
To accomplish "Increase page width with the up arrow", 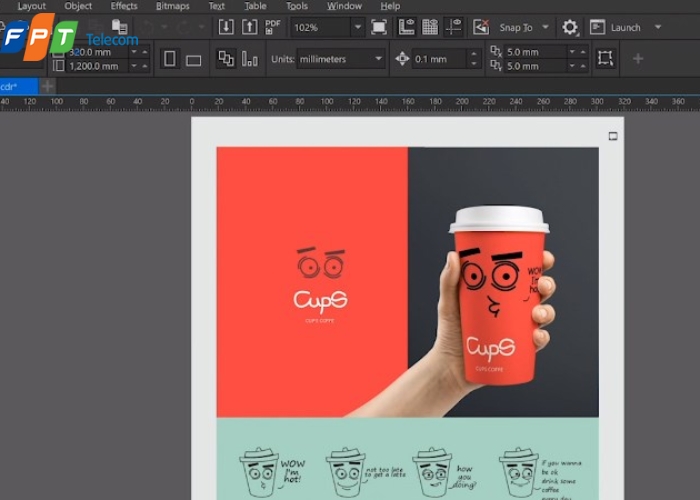I will pyautogui.click(x=144, y=52).
